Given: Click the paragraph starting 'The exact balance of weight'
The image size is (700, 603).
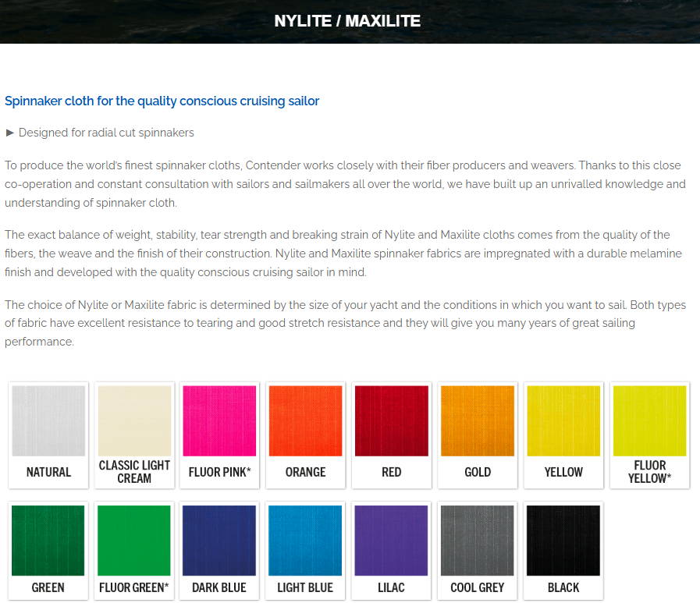Looking at the screenshot, I should 343,254.
